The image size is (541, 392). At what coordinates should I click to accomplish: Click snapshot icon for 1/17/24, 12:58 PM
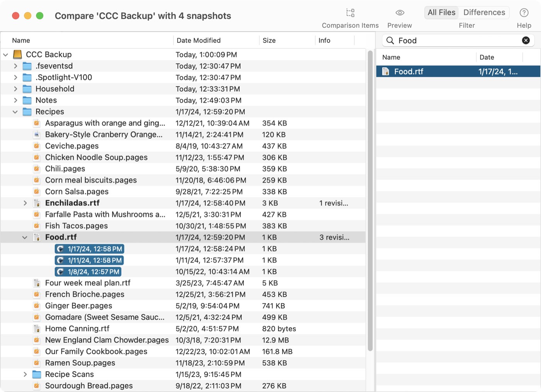pyautogui.click(x=61, y=249)
